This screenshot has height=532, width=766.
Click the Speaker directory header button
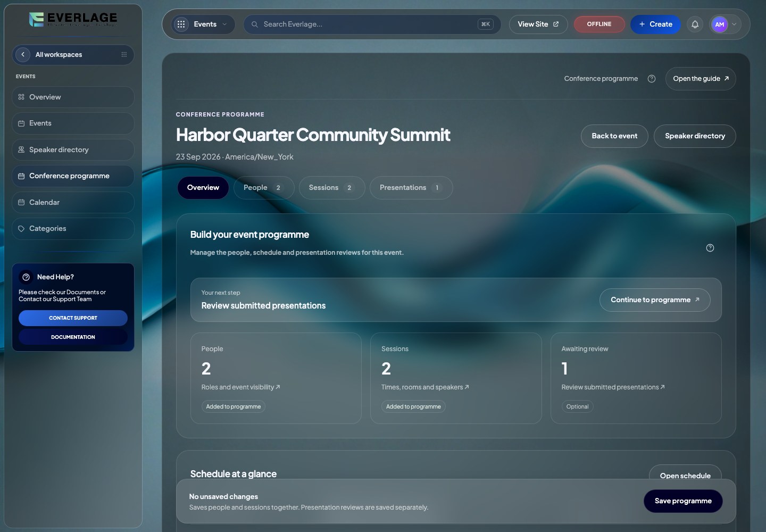pos(695,136)
